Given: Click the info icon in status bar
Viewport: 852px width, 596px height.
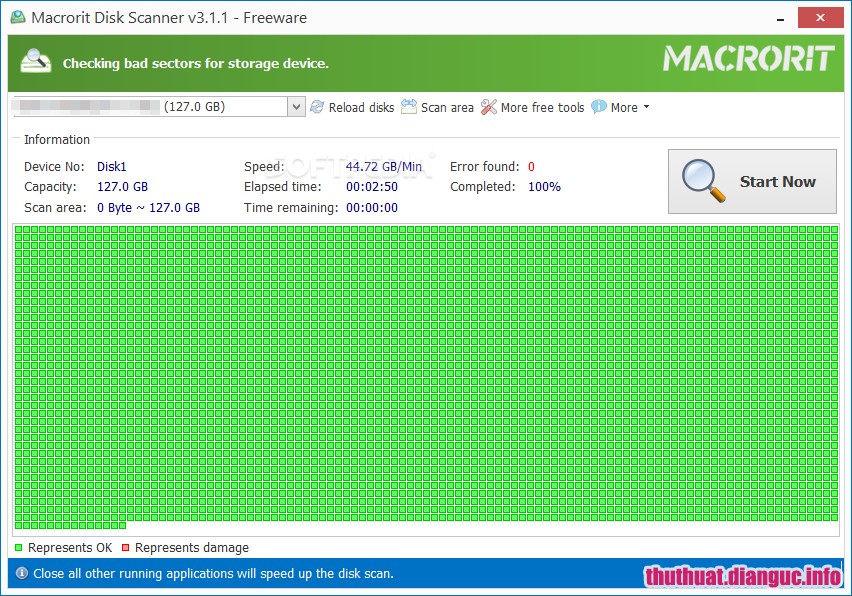Looking at the screenshot, I should tap(22, 573).
